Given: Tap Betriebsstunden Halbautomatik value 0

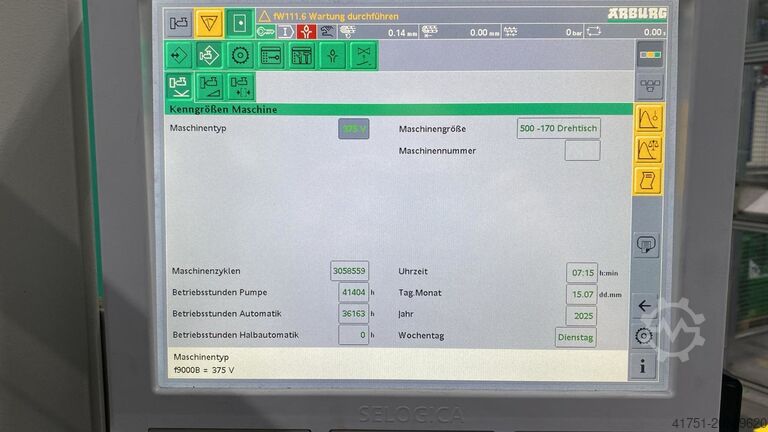Looking at the screenshot, I should pos(353,335).
